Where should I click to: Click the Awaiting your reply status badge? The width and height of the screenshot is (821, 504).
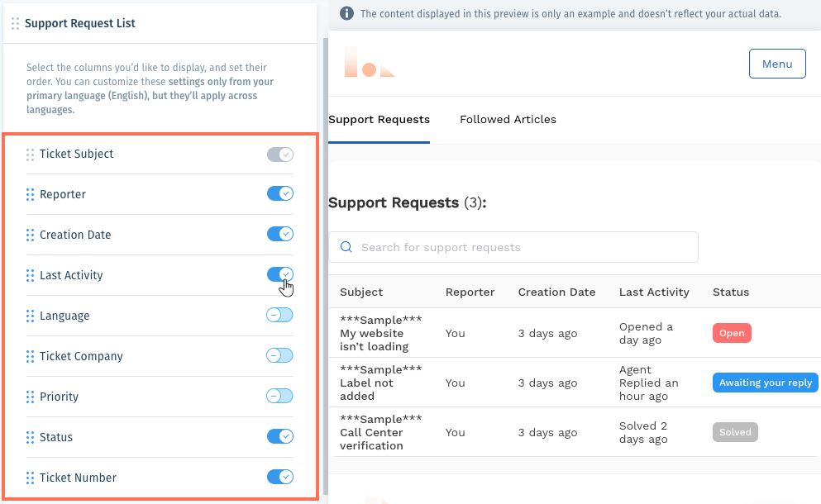click(765, 383)
